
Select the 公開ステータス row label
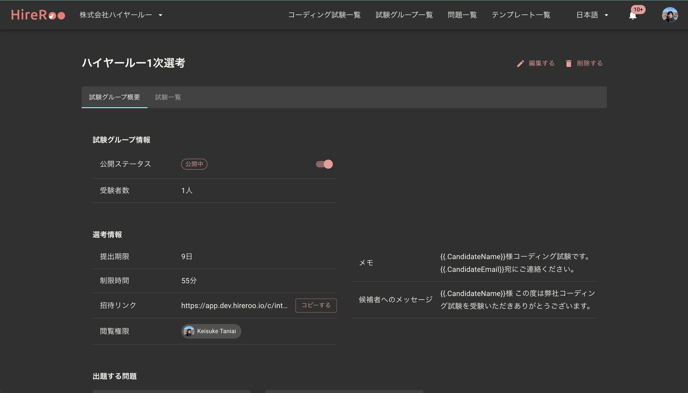(125, 164)
